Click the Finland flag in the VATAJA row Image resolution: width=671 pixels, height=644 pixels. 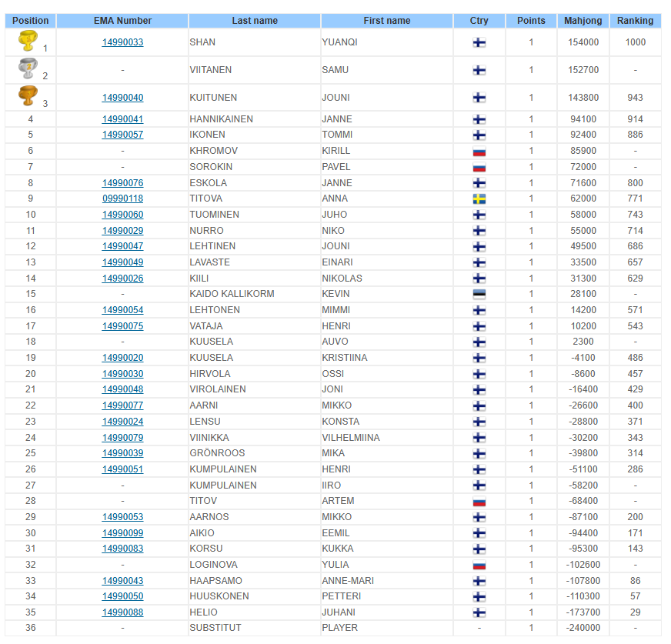click(x=479, y=326)
